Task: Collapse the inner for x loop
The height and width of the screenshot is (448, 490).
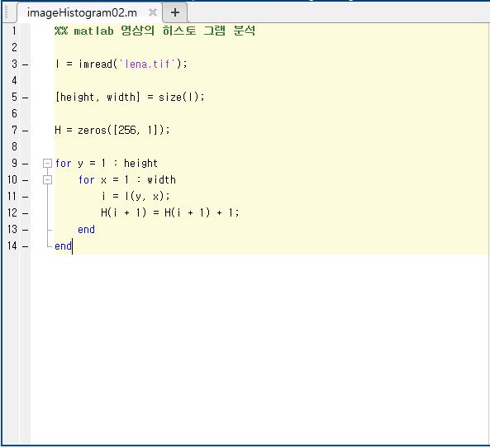Action: click(47, 179)
